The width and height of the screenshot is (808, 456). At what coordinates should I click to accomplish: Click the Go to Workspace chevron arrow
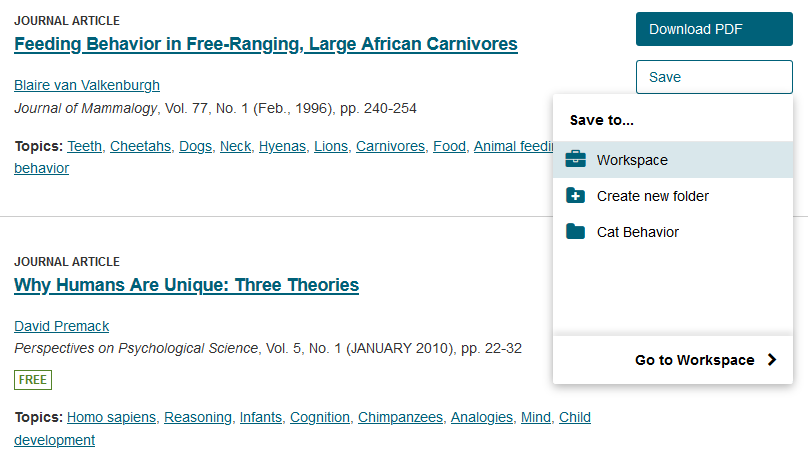point(771,360)
